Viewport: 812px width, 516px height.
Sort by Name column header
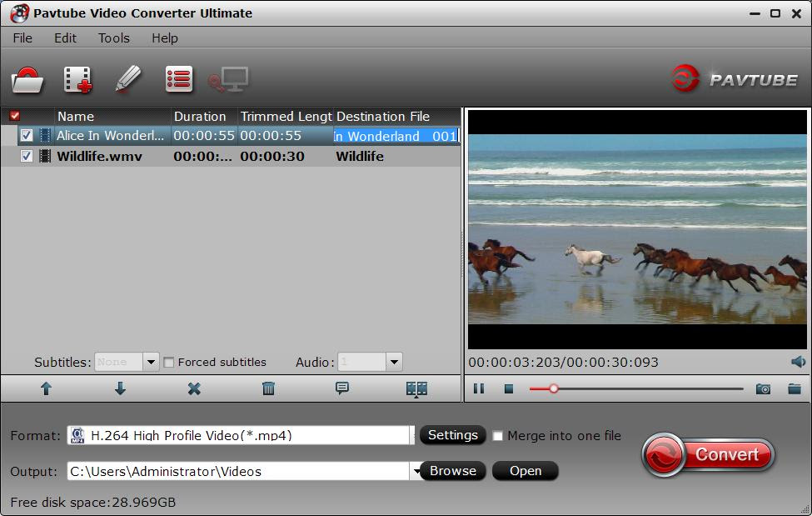click(112, 116)
